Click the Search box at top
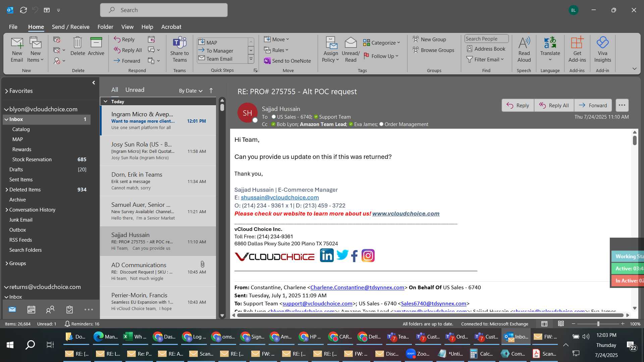The image size is (644, 362). (x=164, y=10)
